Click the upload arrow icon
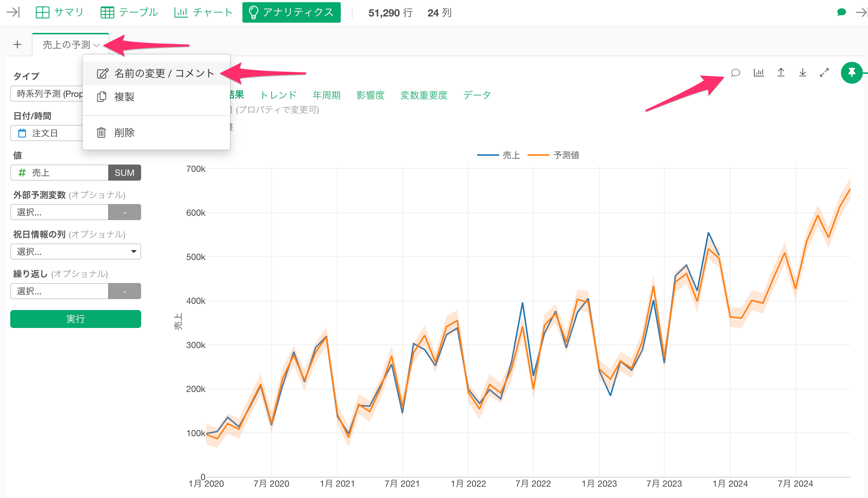This screenshot has width=868, height=498. (x=781, y=73)
